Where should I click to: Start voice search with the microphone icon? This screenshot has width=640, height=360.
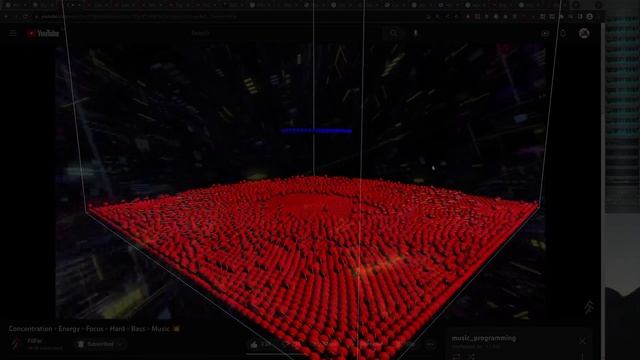[416, 33]
